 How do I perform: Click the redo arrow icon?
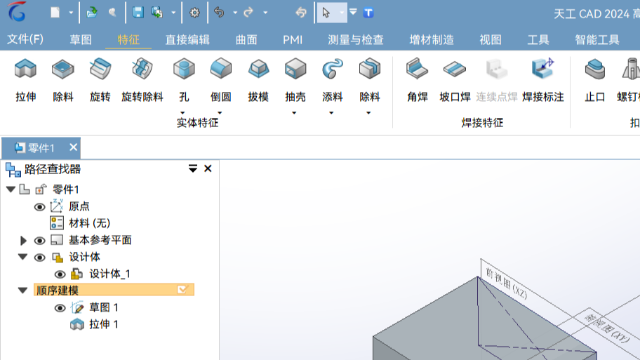(248, 13)
